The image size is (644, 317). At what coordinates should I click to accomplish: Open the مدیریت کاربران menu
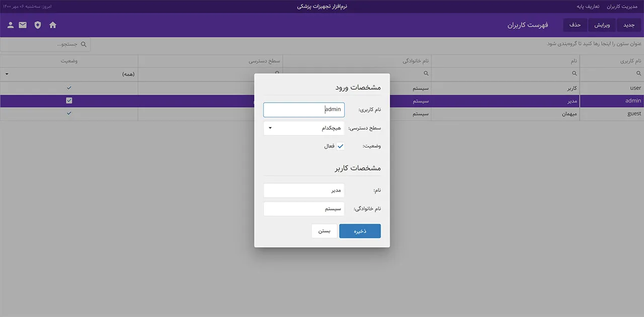pos(622,7)
